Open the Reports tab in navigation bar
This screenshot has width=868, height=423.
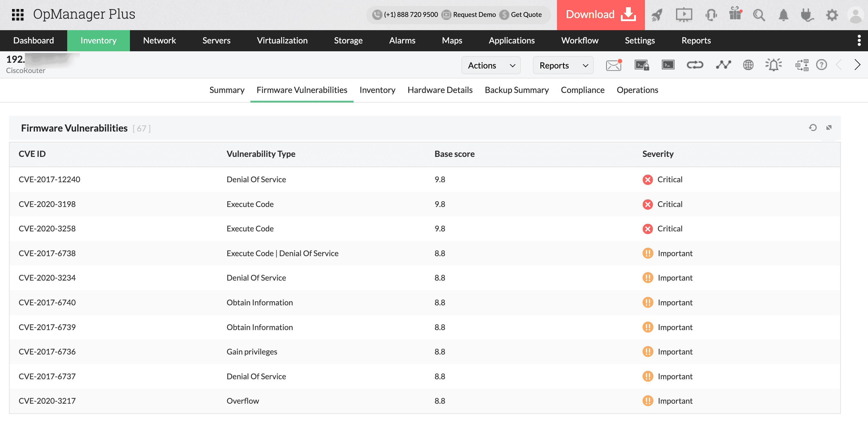[696, 40]
